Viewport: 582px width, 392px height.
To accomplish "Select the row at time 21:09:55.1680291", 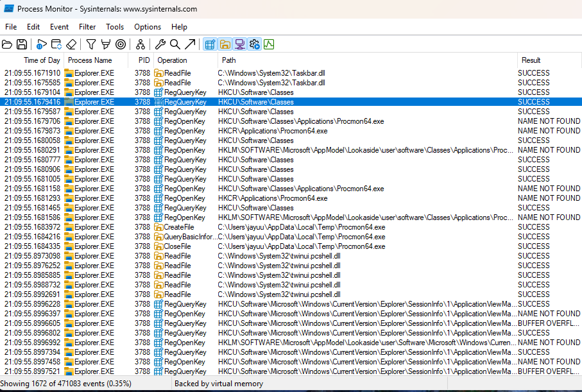I will (291, 150).
